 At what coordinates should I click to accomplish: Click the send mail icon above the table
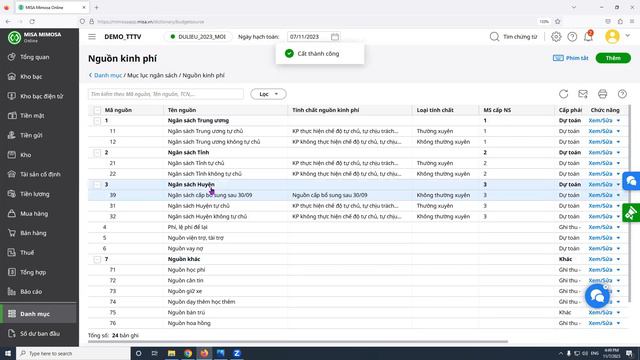click(583, 94)
